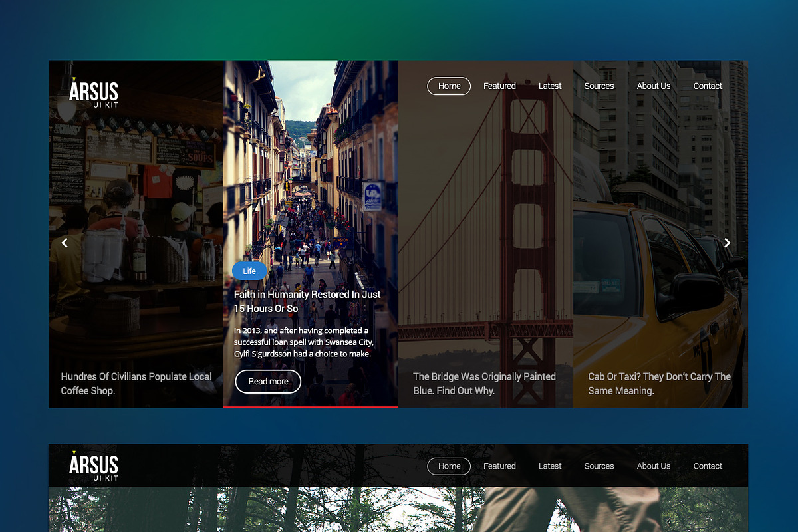Click the next slide arrow in the top slider
The width and height of the screenshot is (798, 532).
point(727,243)
